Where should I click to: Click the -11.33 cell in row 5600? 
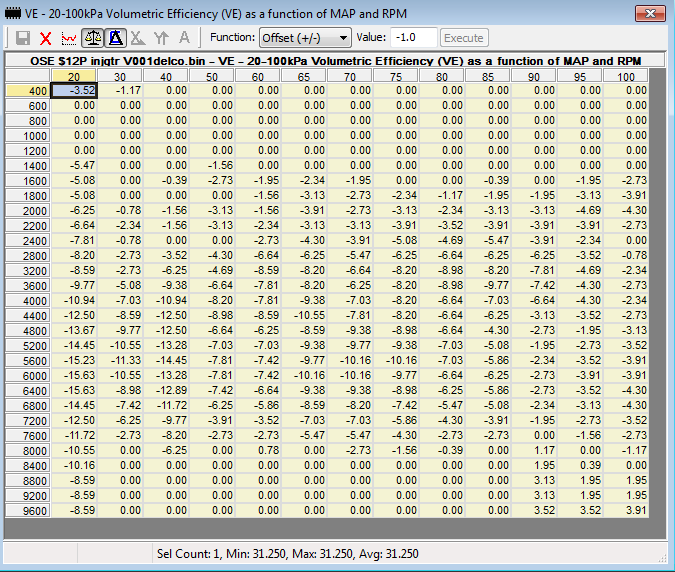[x=120, y=360]
